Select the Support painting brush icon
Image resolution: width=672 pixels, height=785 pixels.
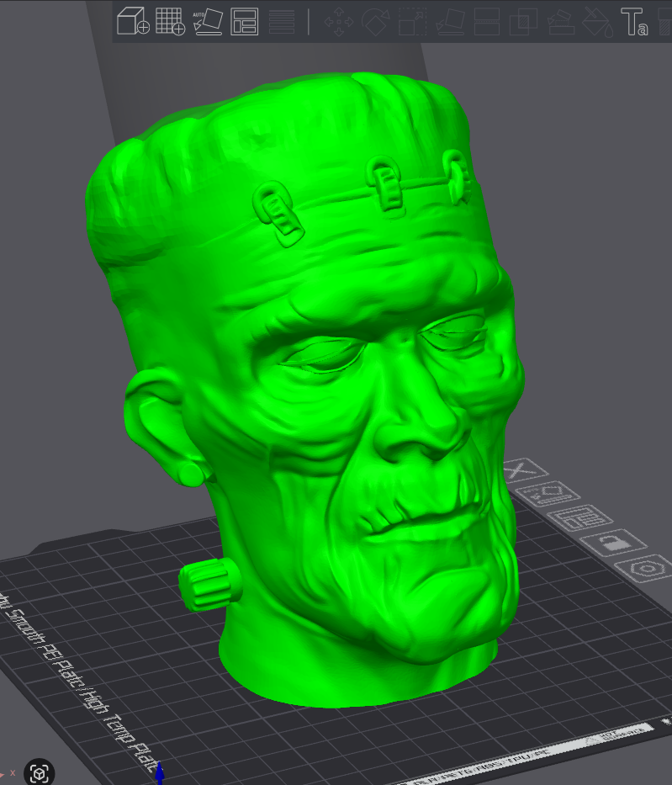[561, 22]
